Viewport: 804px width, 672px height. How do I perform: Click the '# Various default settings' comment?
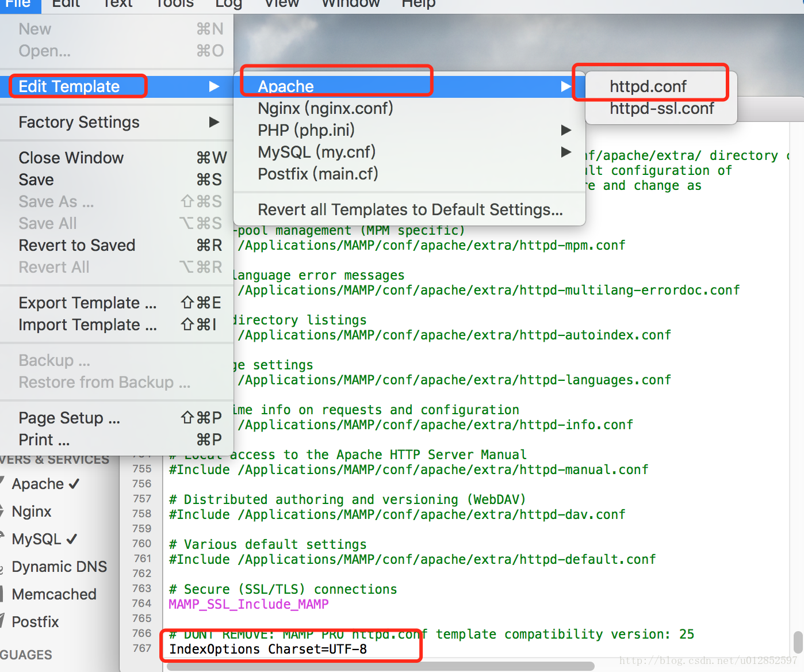click(x=267, y=544)
